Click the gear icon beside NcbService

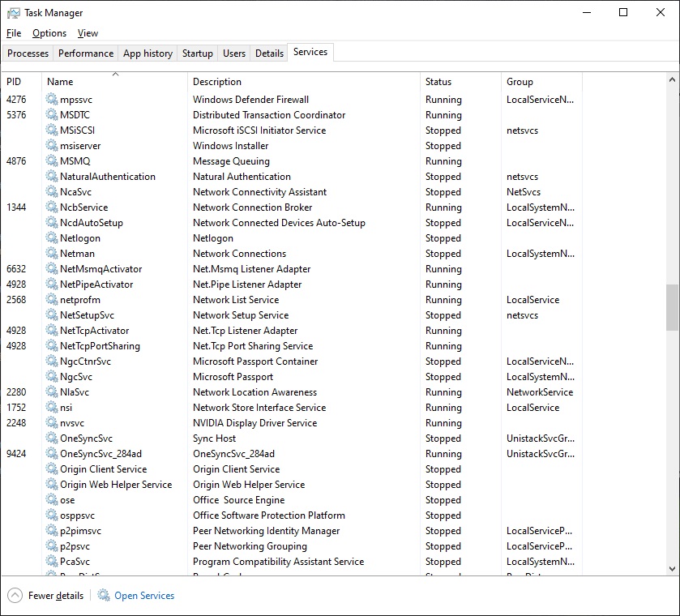[52, 207]
